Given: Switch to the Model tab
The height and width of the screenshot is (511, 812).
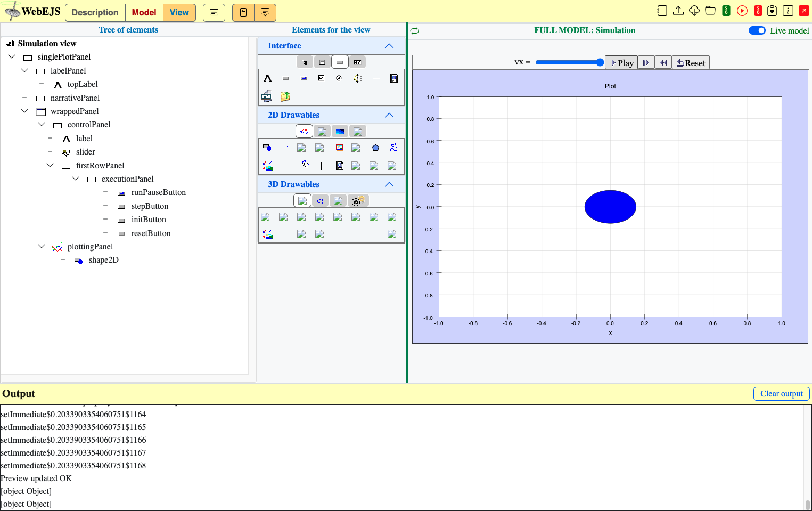Looking at the screenshot, I should coord(144,12).
